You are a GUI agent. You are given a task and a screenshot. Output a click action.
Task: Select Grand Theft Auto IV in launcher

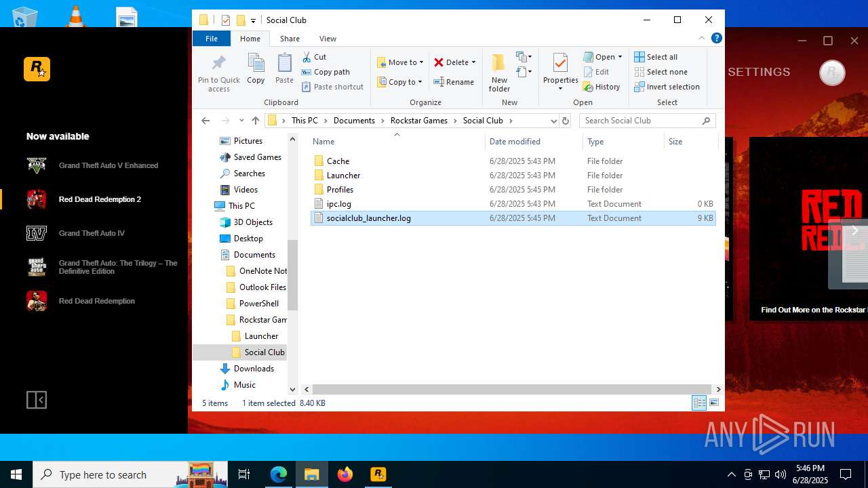(94, 233)
